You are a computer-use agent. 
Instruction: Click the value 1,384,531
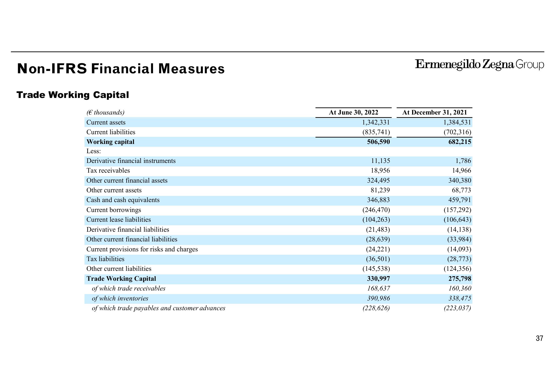pyautogui.click(x=457, y=122)
